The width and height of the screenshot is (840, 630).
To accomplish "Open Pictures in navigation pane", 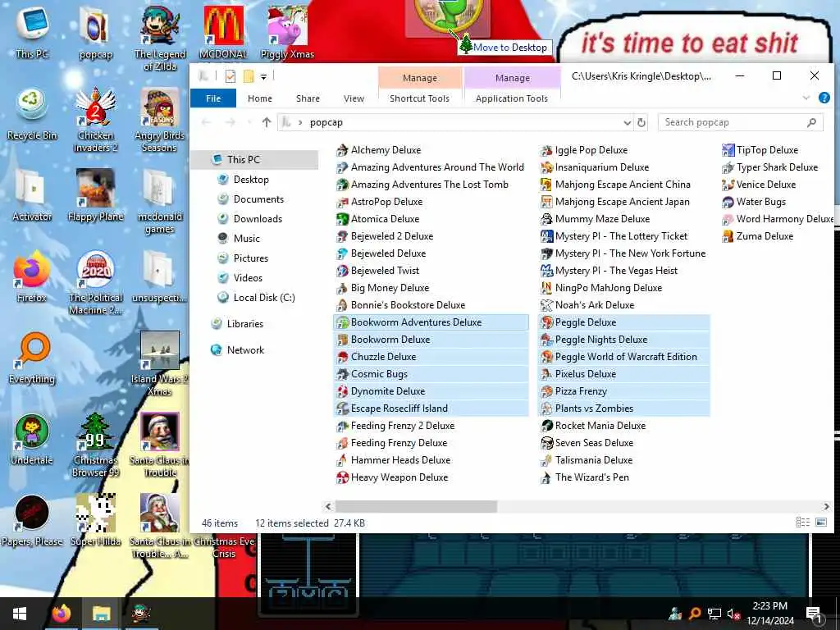I will [250, 258].
